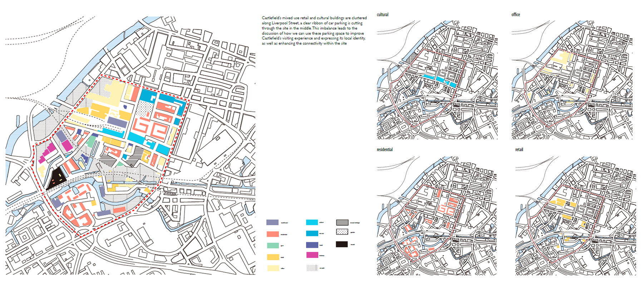This screenshot has width=644, height=285.
Task: Select the mint green gym legend swatch
Action: click(272, 246)
